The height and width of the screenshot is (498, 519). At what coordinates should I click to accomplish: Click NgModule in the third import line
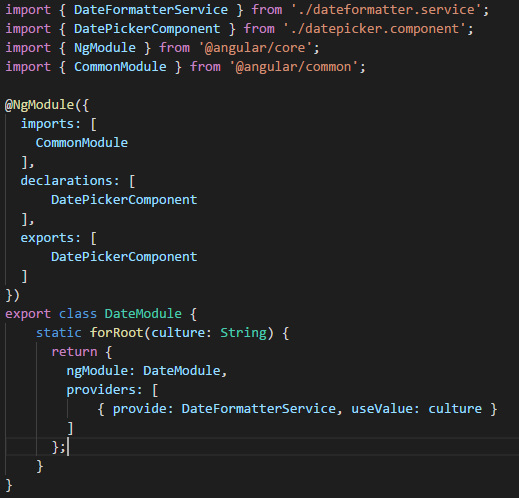tap(105, 48)
